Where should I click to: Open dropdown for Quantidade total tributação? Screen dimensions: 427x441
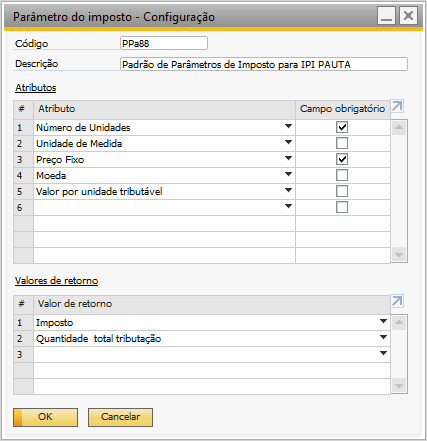[383, 337]
